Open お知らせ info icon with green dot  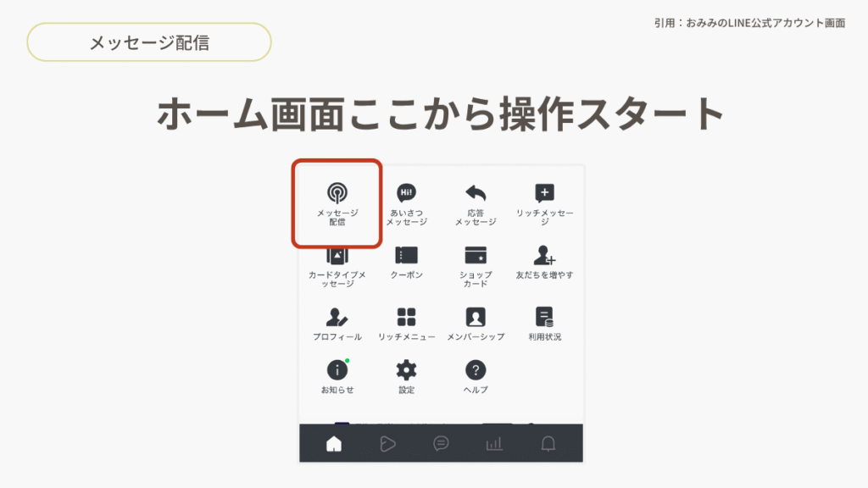pyautogui.click(x=337, y=370)
